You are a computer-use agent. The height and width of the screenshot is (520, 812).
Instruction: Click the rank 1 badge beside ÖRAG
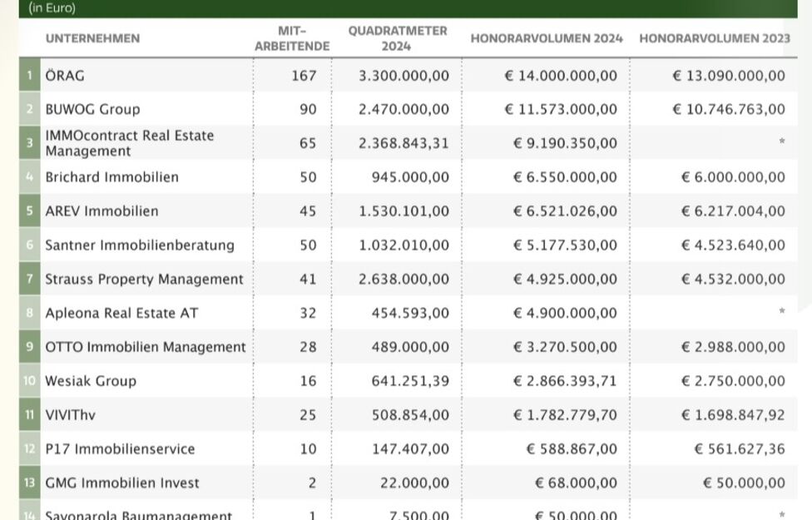coord(30,76)
